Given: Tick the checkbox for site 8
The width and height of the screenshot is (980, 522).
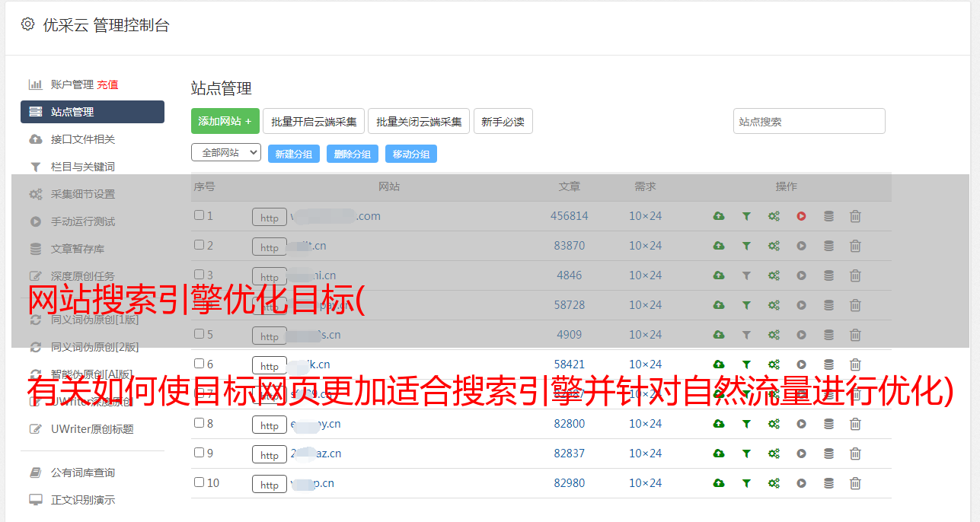Looking at the screenshot, I should coord(199,423).
